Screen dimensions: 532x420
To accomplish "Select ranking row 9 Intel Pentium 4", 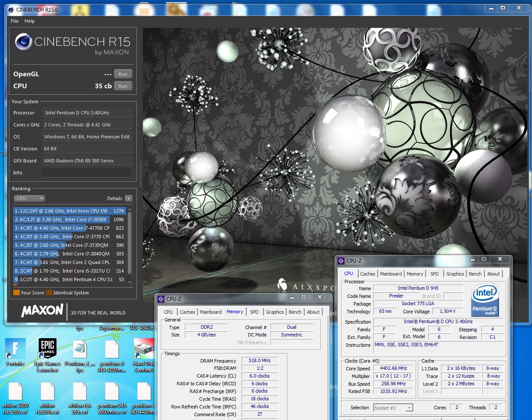I will click(x=70, y=279).
